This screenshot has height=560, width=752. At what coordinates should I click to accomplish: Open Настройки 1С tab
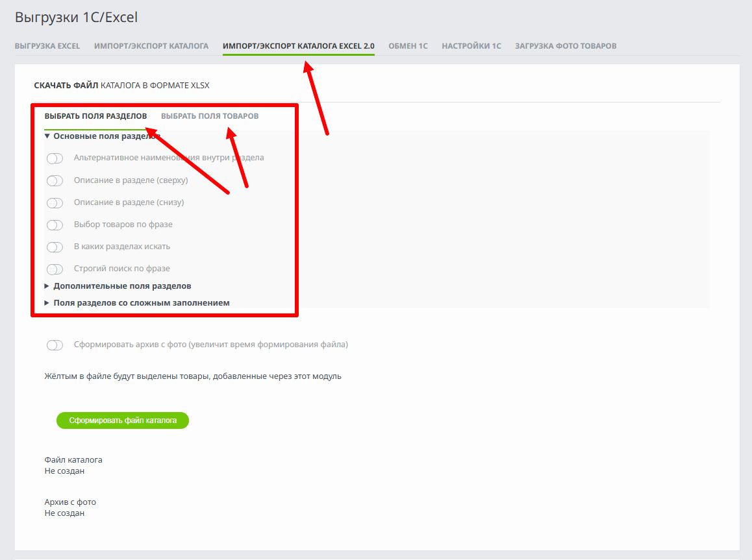click(x=471, y=46)
